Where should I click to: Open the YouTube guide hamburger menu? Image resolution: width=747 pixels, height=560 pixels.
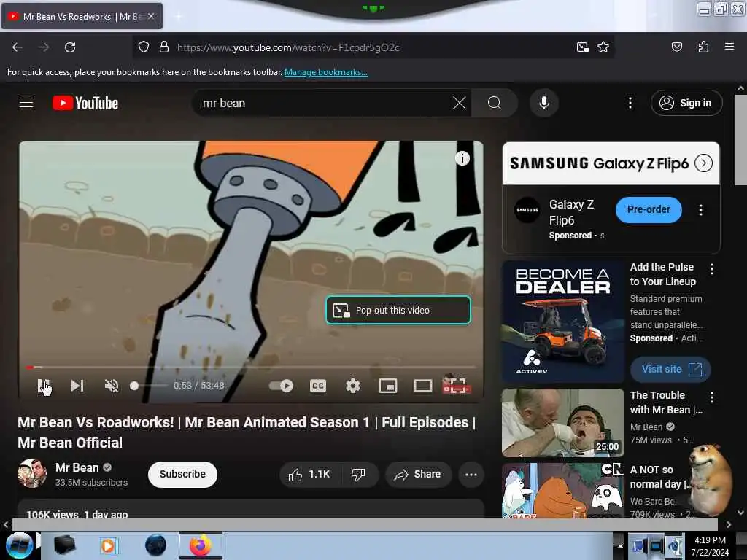[26, 103]
